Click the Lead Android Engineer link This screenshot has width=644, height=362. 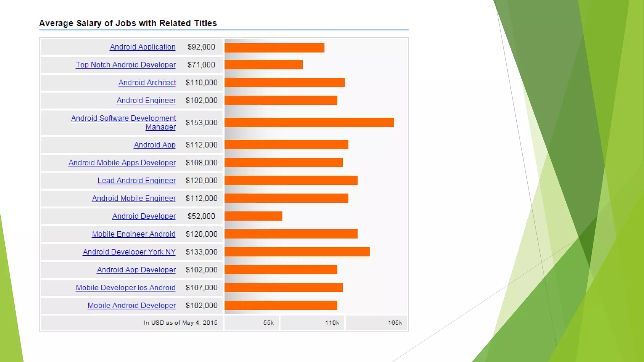click(x=136, y=181)
